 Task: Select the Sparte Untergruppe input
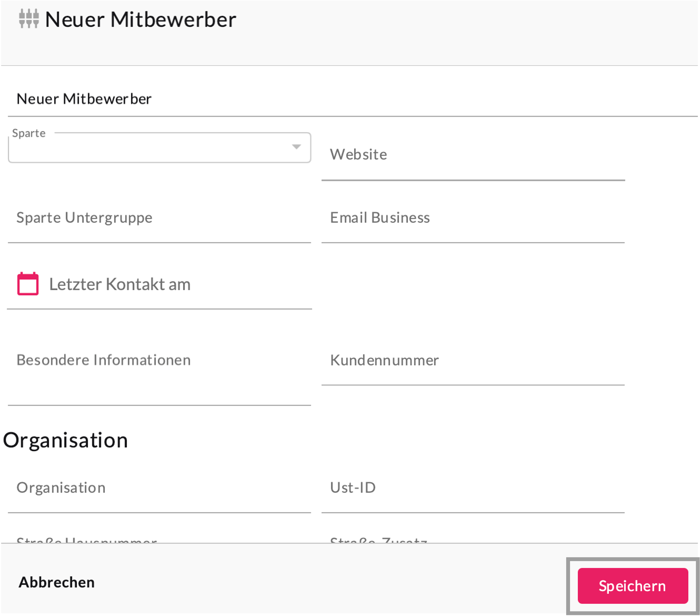point(159,218)
